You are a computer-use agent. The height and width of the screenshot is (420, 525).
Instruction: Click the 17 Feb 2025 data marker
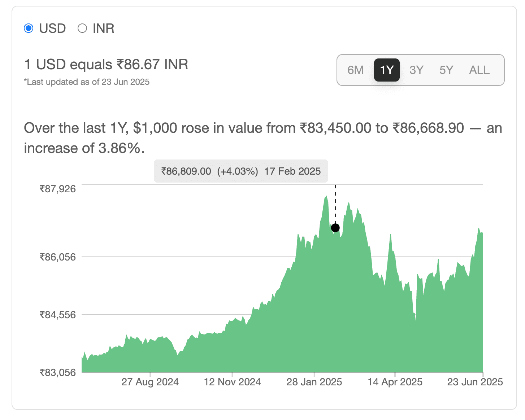click(x=335, y=228)
